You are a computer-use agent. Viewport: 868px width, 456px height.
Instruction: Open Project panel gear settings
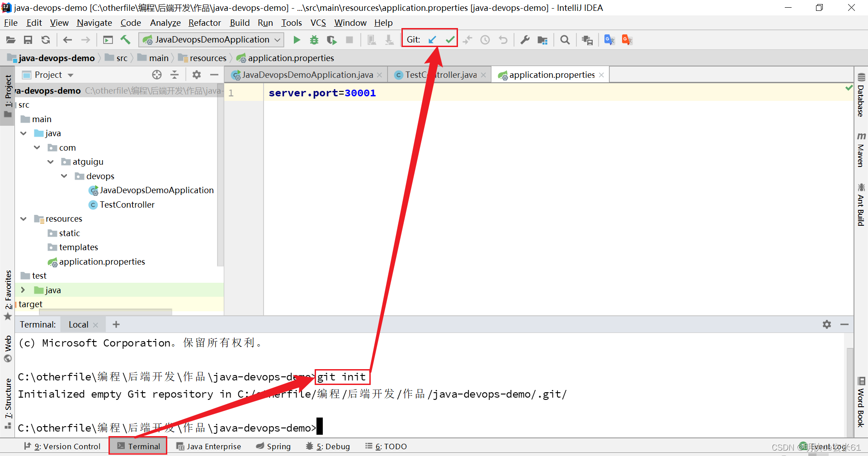coord(196,75)
